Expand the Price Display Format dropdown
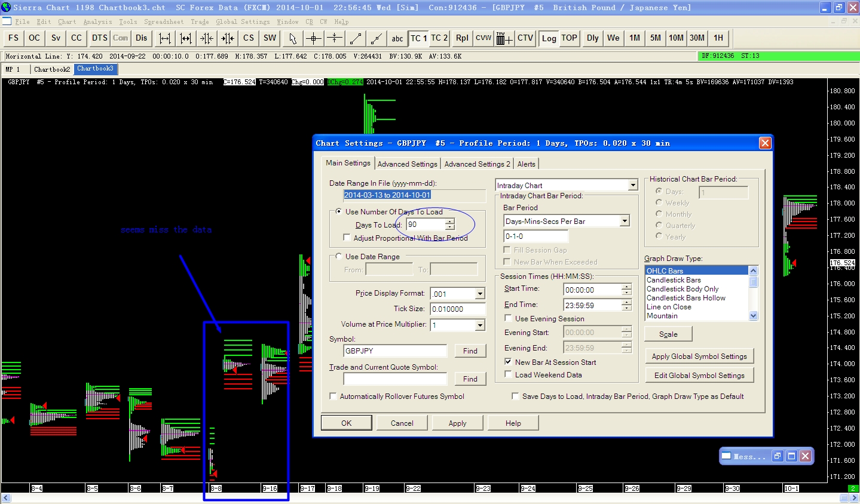This screenshot has height=504, width=860. click(x=480, y=294)
